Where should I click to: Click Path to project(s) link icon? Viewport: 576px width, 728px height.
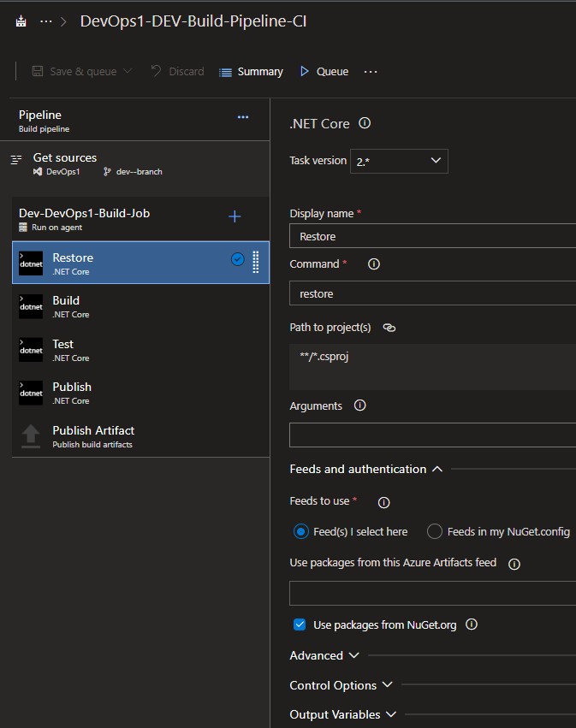(x=389, y=328)
